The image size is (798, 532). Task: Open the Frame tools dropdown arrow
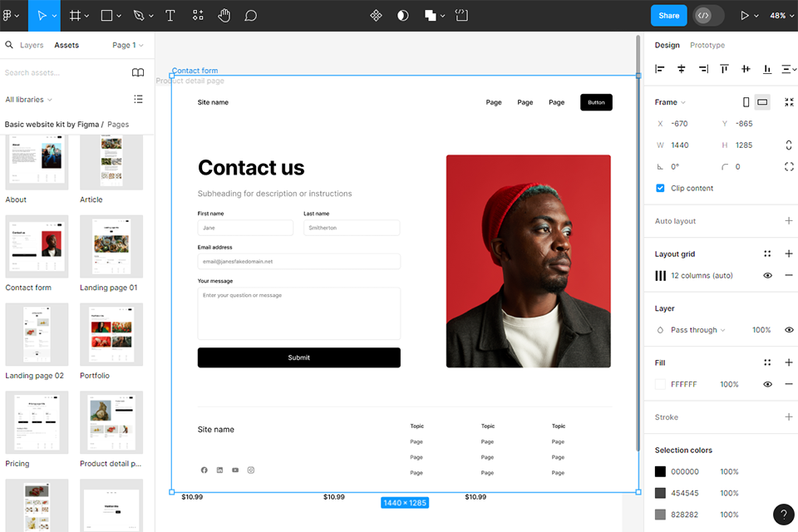(x=86, y=16)
